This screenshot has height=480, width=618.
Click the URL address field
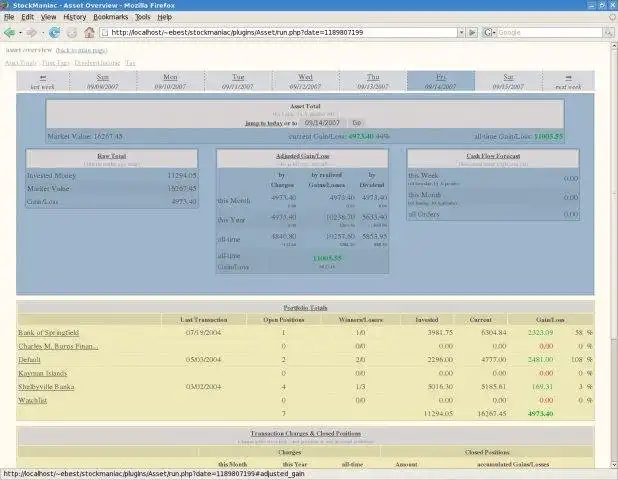283,33
